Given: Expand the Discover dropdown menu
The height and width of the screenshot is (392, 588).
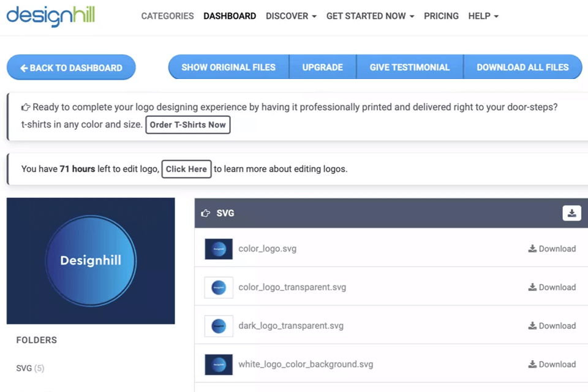Looking at the screenshot, I should click(x=291, y=16).
